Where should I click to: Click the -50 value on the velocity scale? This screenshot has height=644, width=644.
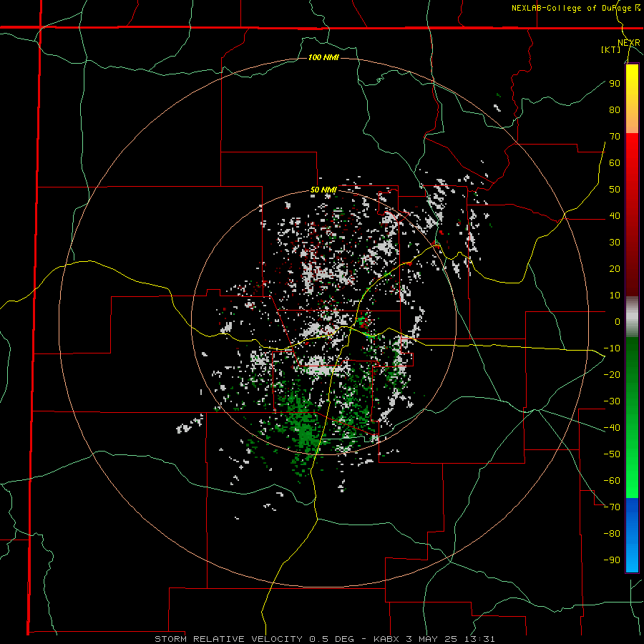612,454
